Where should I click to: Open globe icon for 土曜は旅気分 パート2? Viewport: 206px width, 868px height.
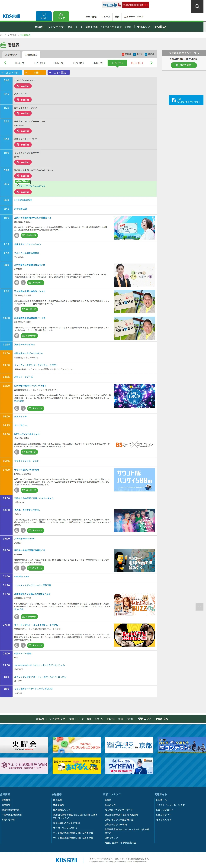pos(16,336)
